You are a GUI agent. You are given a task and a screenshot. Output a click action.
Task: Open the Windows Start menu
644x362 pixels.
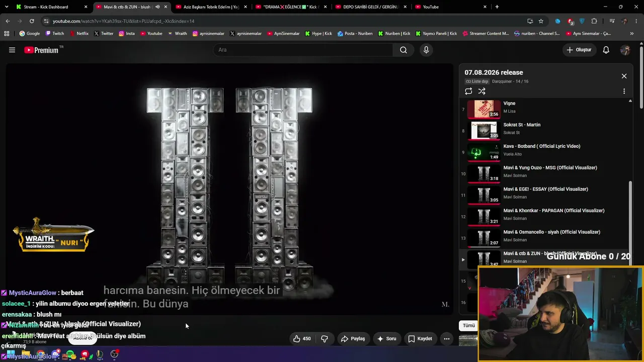click(11, 354)
